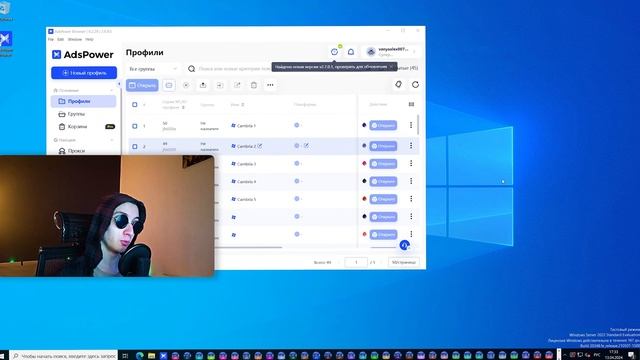Click the share profile toolbar icon
Image resolution: width=640 pixels, height=360 pixels.
pos(237,85)
